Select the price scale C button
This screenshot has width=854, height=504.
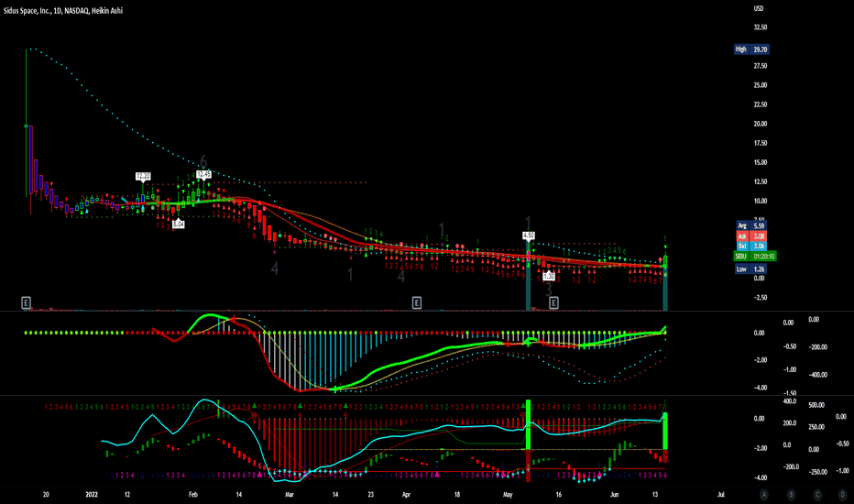point(817,495)
